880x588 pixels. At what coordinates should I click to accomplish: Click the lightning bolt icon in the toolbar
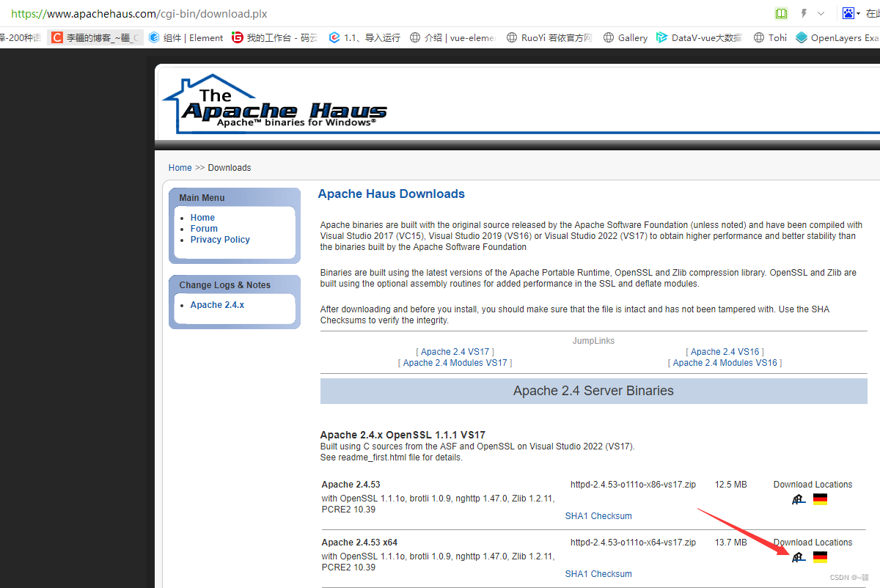tap(803, 12)
